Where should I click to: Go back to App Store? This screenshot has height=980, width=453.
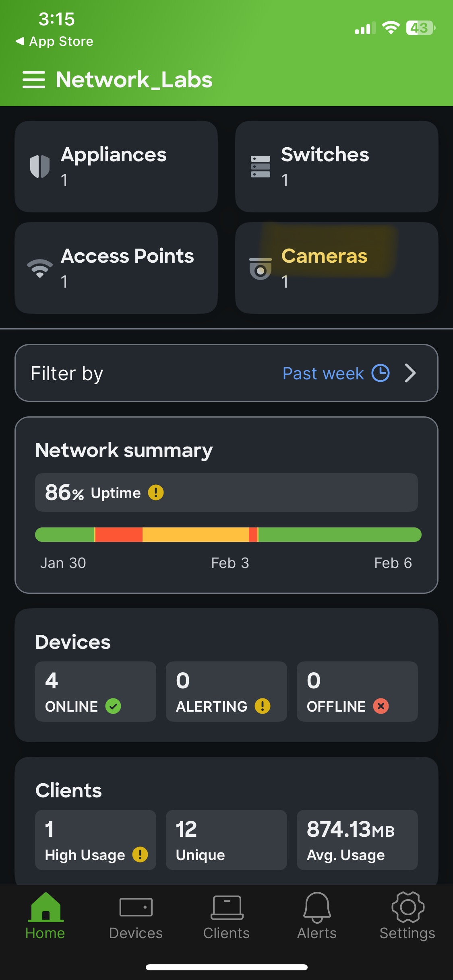tap(54, 41)
